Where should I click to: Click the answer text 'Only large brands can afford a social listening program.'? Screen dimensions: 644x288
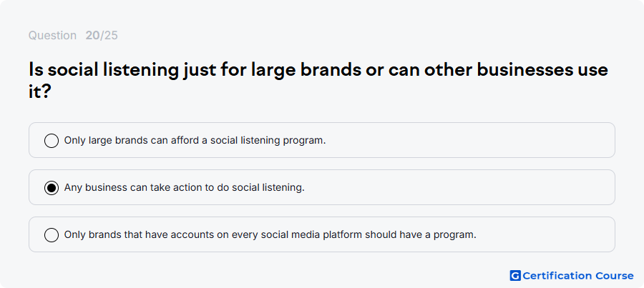(195, 140)
